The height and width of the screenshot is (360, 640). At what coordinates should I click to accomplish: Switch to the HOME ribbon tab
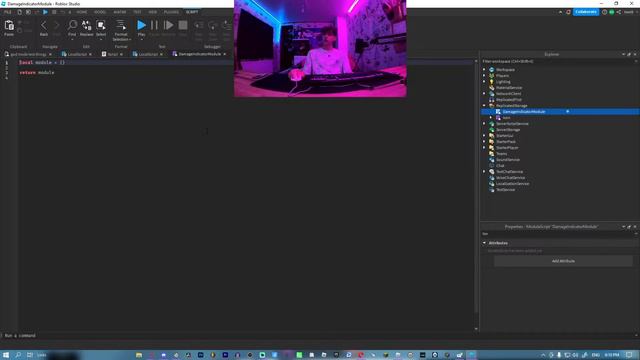(82, 12)
